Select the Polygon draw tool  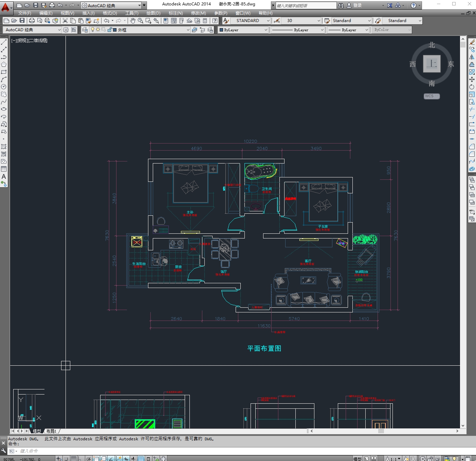click(x=4, y=64)
